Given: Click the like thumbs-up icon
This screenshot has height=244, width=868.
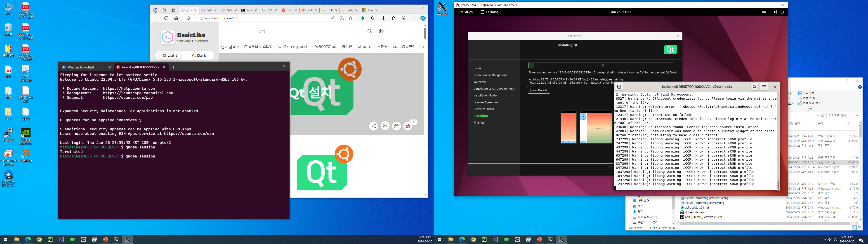Looking at the screenshot, I should coord(408,126).
